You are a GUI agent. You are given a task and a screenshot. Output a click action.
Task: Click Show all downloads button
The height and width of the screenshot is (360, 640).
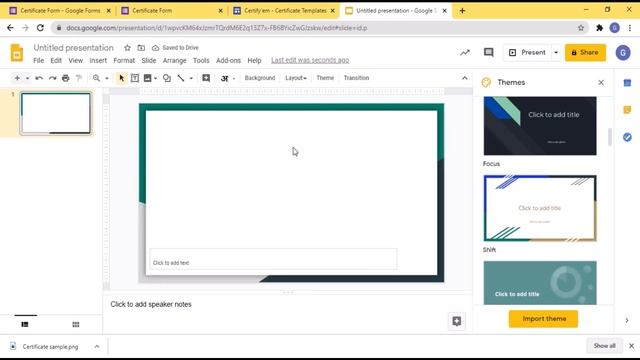point(604,346)
